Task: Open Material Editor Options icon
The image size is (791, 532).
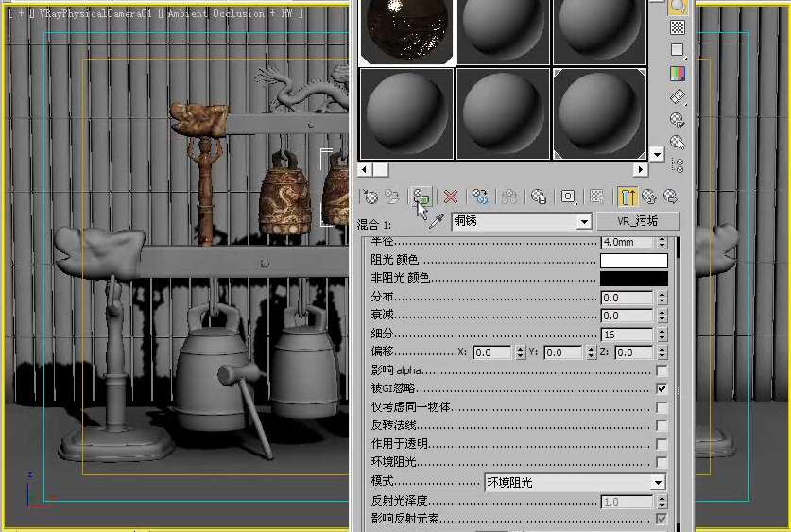Action: [x=678, y=119]
